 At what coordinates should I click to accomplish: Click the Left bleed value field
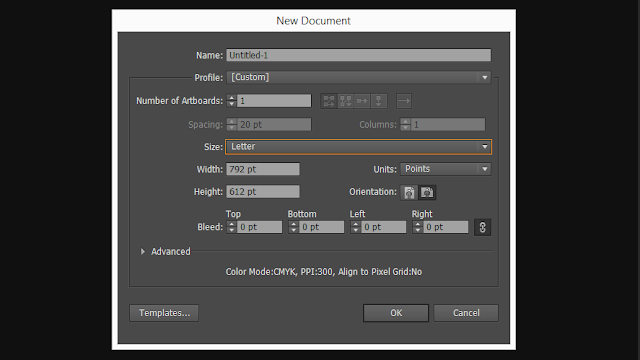(384, 227)
